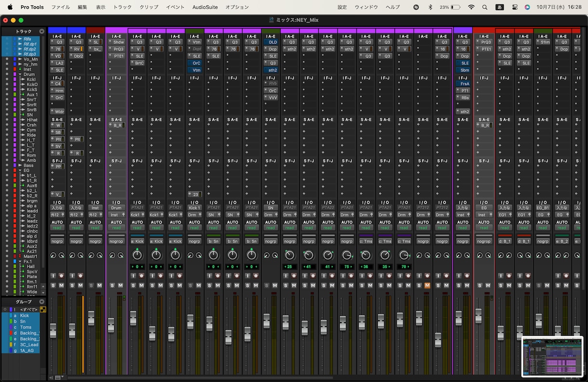Record-enable the strip panned to 75

point(352,276)
